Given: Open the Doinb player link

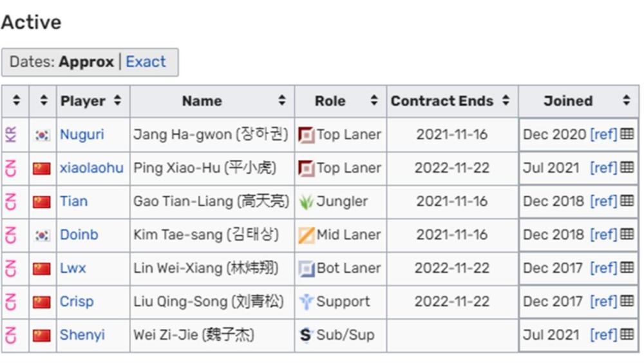Looking at the screenshot, I should pos(79,235).
